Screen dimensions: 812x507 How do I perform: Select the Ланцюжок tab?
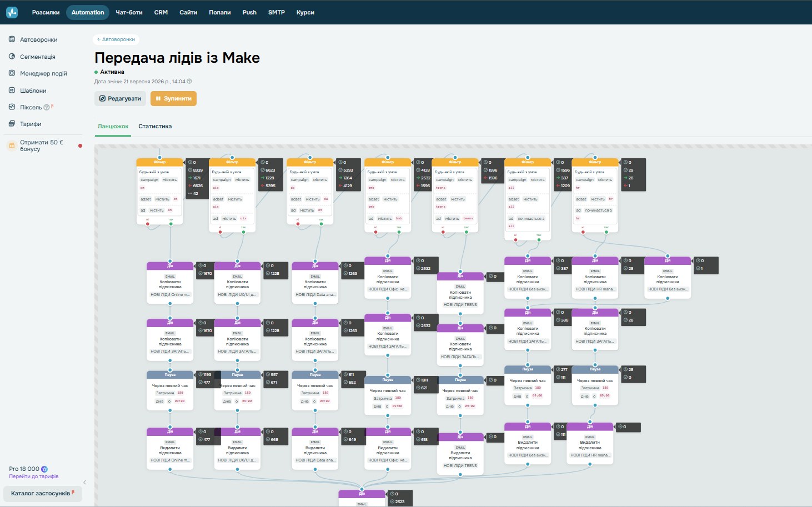[113, 127]
